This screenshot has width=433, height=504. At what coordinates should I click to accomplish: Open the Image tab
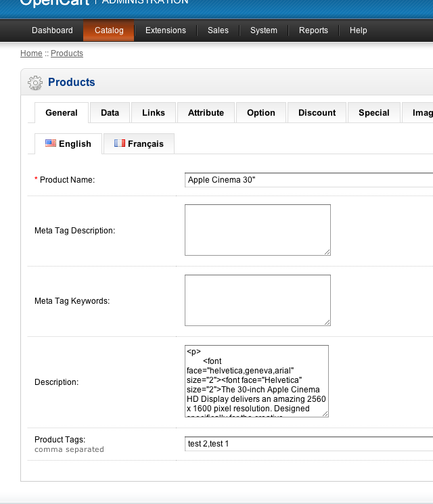(x=417, y=113)
